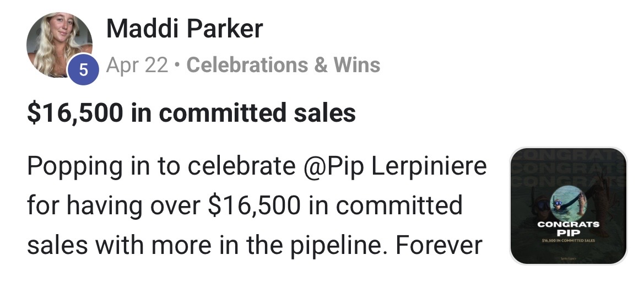Click the line sales with more in the pipeline
The width and height of the screenshot is (644, 287).
click(208, 245)
